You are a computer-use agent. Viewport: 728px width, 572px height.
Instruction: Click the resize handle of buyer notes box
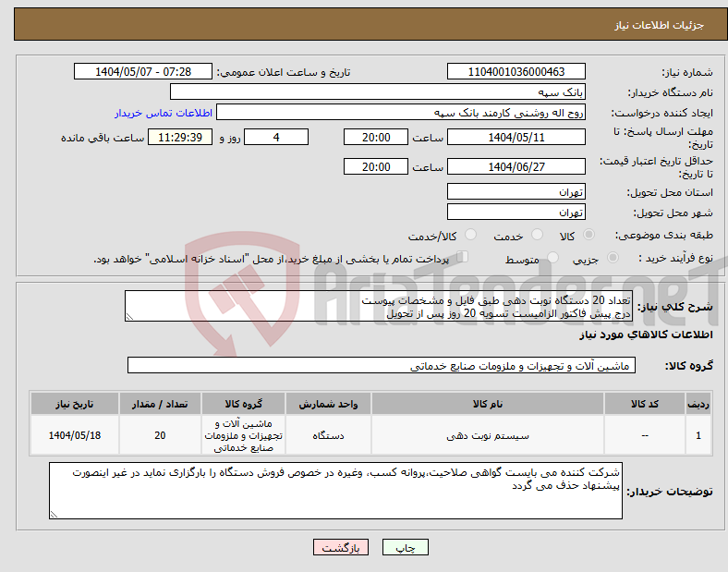pyautogui.click(x=54, y=515)
